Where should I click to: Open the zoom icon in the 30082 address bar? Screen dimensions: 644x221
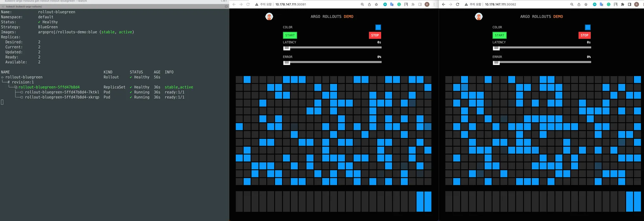[572, 4]
